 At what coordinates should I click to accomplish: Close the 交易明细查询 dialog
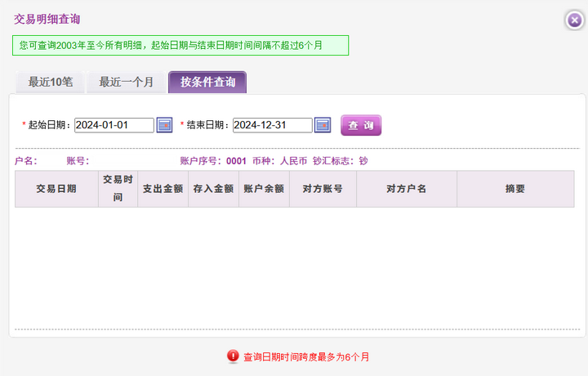point(573,20)
